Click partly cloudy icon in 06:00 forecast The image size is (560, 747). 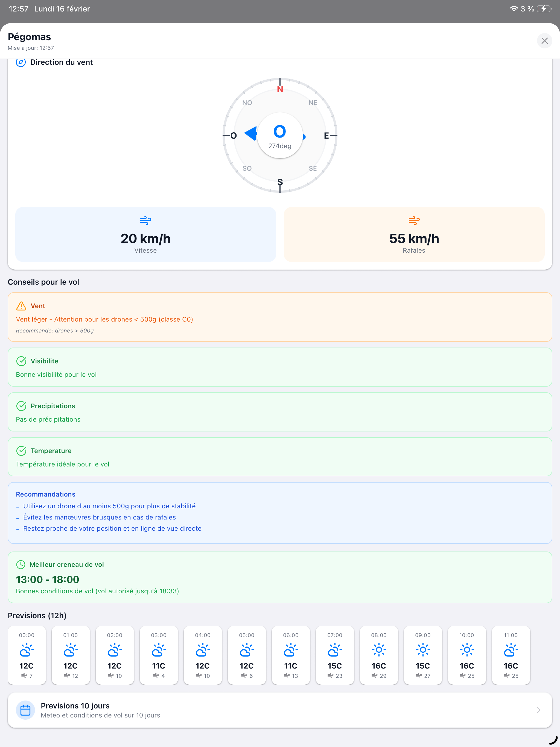pos(291,650)
